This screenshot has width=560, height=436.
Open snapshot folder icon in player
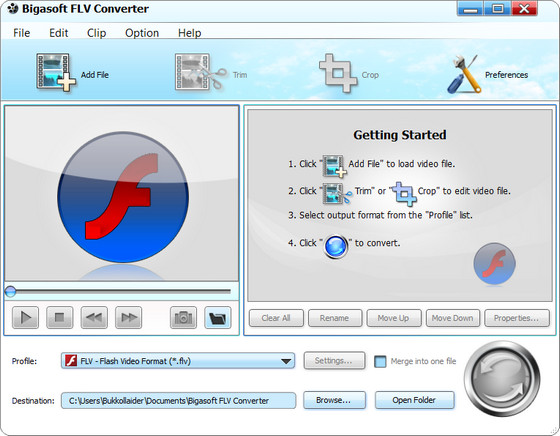click(x=218, y=317)
